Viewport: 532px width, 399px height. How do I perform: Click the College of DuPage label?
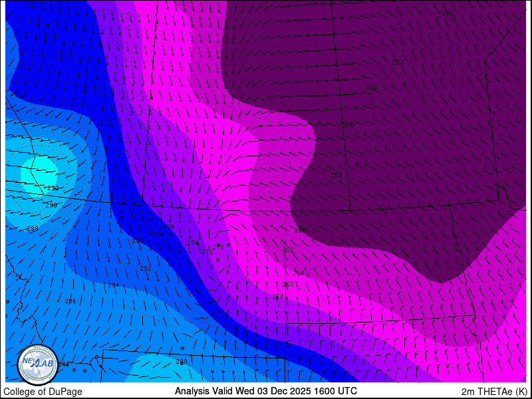tap(43, 392)
